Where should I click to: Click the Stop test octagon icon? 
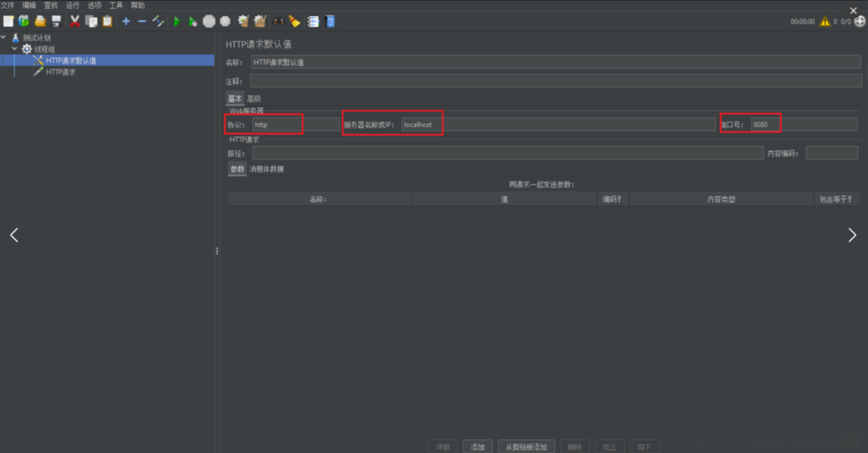point(209,21)
